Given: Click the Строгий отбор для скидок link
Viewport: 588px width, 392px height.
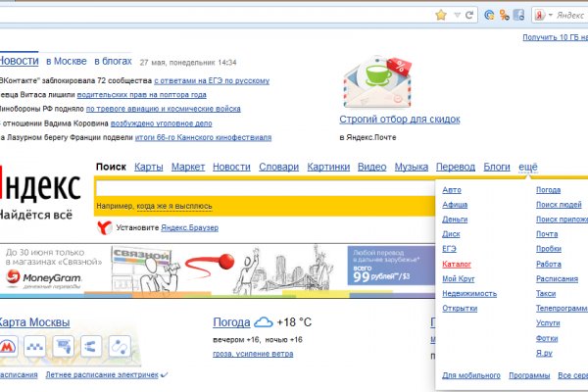Looking at the screenshot, I should tap(399, 120).
